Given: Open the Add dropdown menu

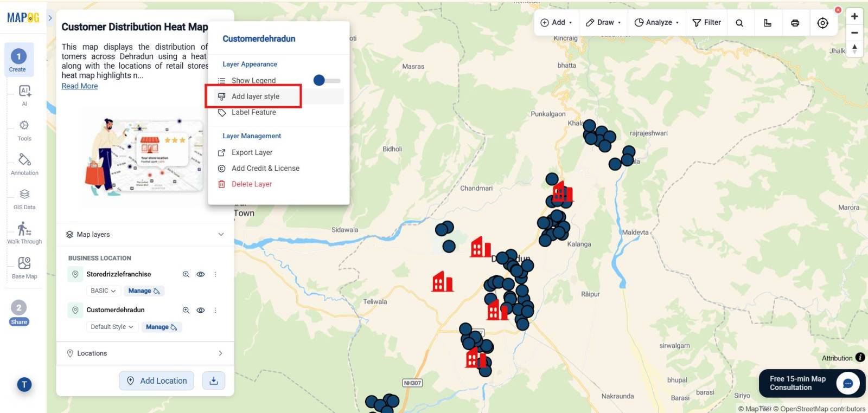Looking at the screenshot, I should click(x=556, y=22).
